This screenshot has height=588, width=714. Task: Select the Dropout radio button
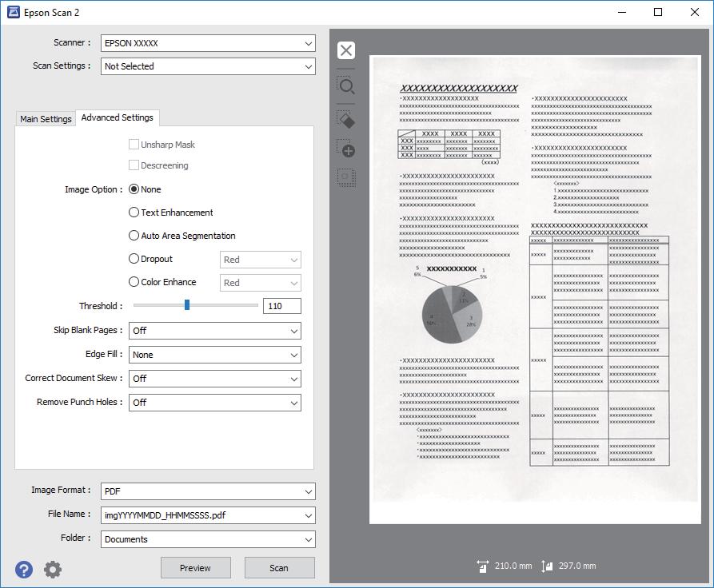point(134,259)
